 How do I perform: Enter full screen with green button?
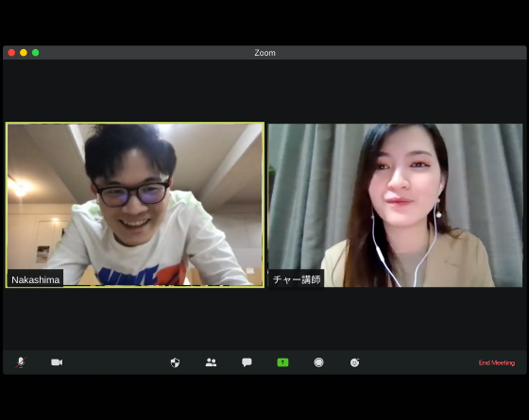tap(36, 53)
